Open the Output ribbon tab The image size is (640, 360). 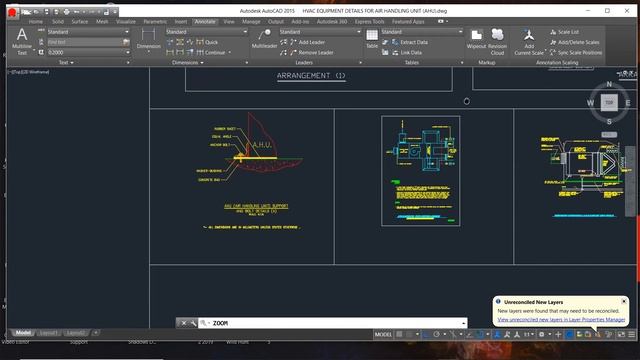[276, 22]
